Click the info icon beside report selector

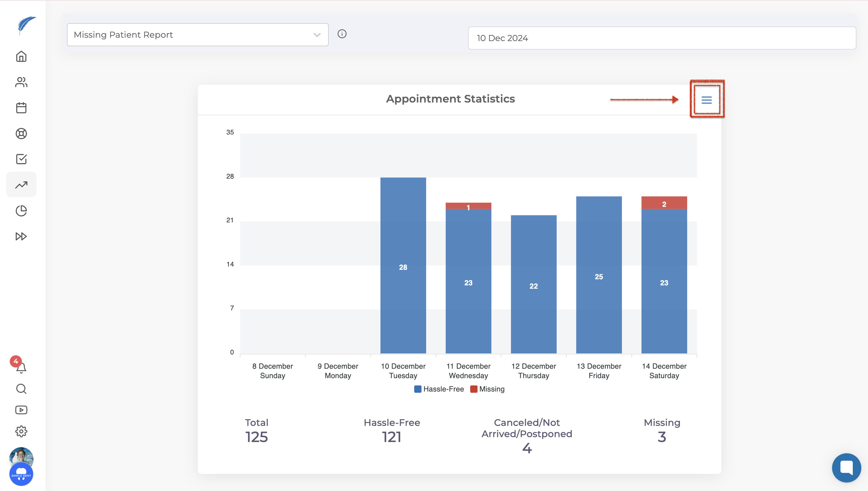342,34
